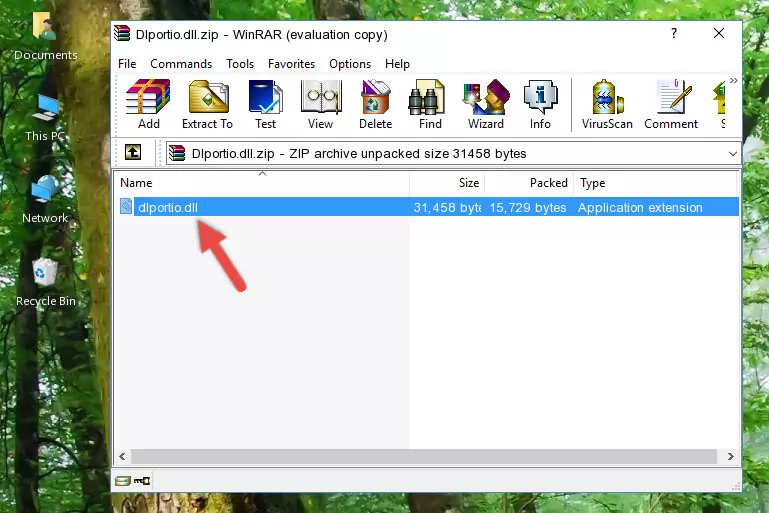
Task: Open the File menu
Action: coord(127,64)
